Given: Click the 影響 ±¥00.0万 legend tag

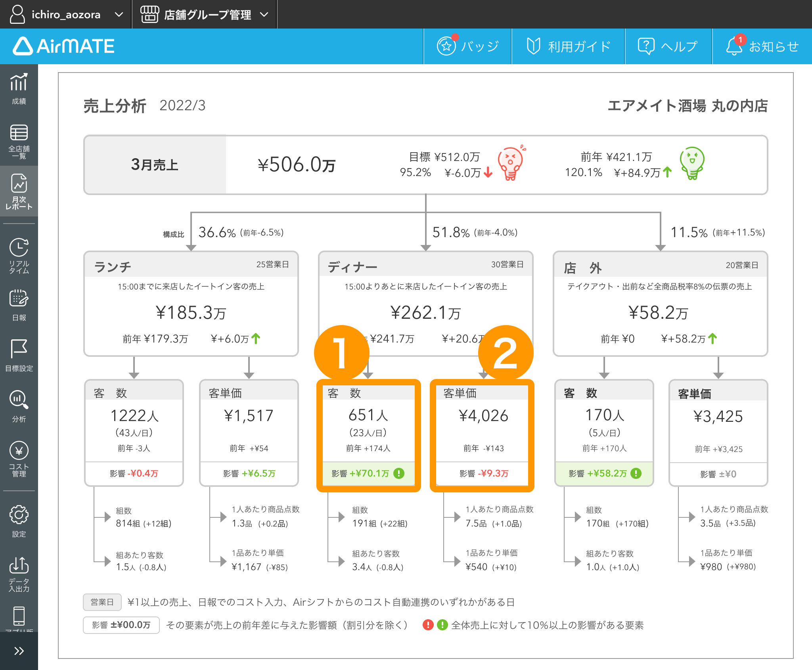Looking at the screenshot, I should (121, 625).
